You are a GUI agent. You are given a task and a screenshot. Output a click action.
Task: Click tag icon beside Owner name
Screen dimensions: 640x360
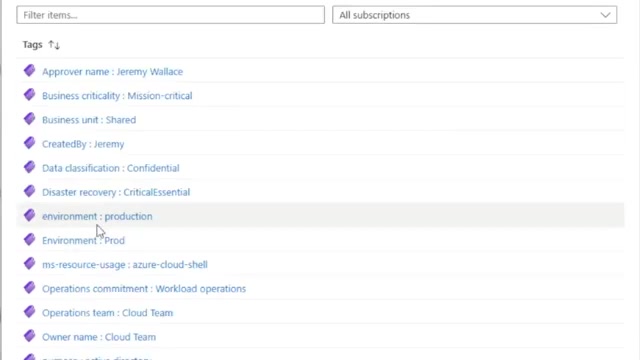click(29, 336)
